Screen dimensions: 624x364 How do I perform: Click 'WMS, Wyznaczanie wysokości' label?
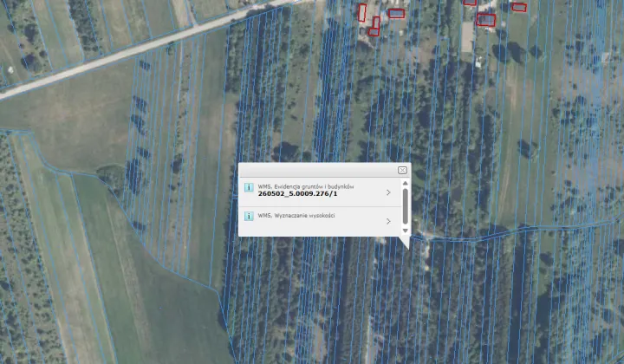tap(296, 216)
